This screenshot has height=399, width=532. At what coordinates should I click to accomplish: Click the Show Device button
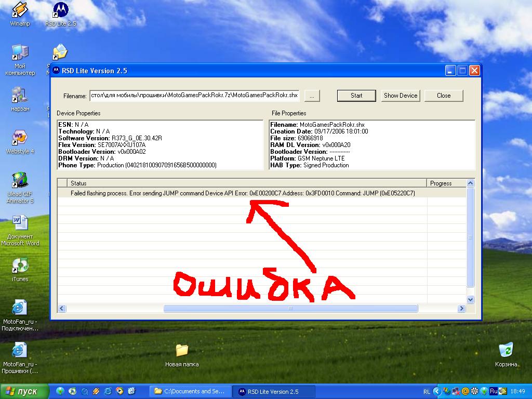[401, 96]
